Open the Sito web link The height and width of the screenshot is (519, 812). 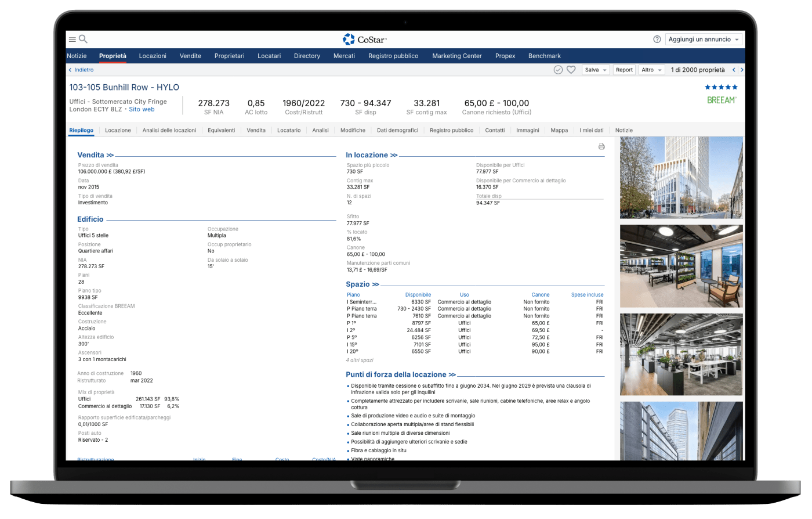point(142,109)
